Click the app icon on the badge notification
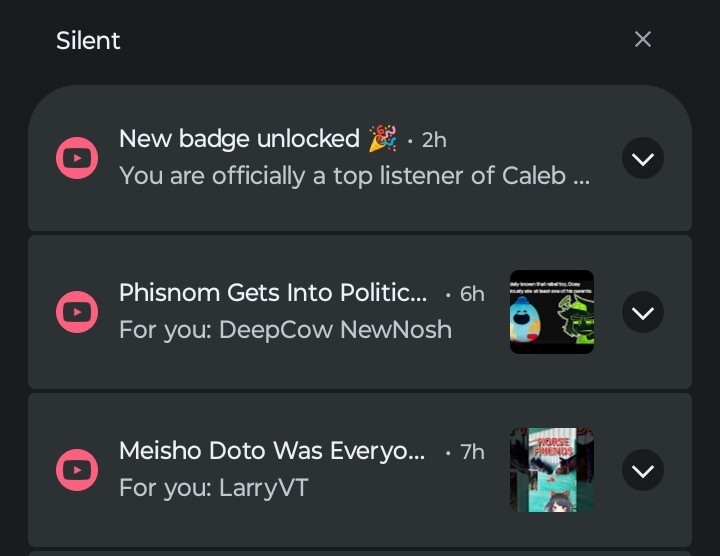Viewport: 720px width, 556px height. [x=77, y=158]
